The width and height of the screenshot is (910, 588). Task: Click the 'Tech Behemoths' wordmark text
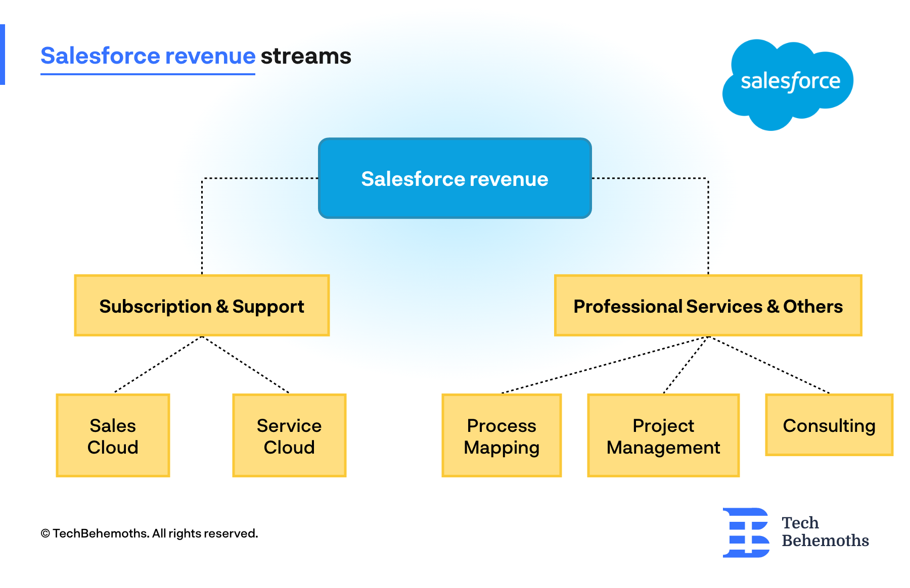825,531
